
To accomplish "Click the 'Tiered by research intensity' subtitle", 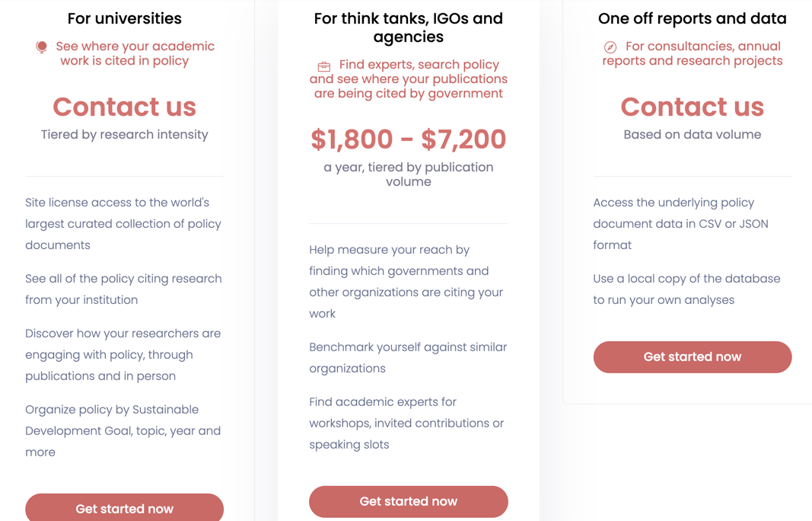I will coord(124,135).
